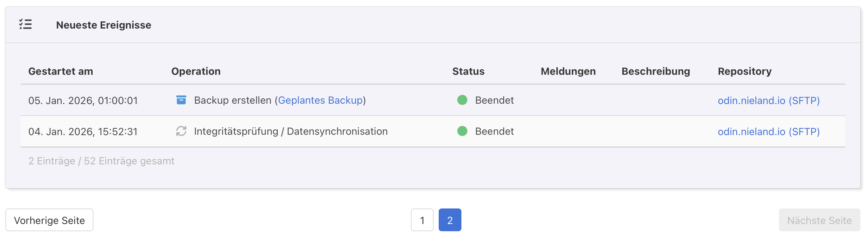Screen dimensions: 868x237
Task: Click the Operation column header
Action: pyautogui.click(x=196, y=71)
